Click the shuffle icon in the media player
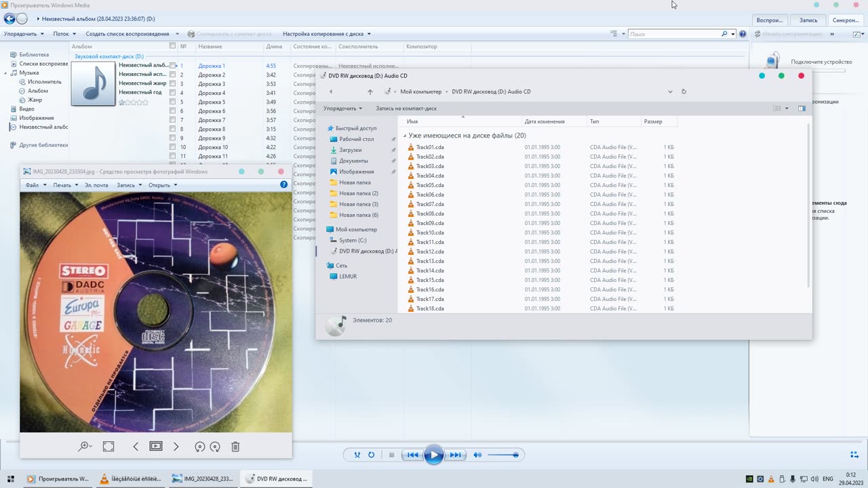The image size is (868, 488). 357,455
